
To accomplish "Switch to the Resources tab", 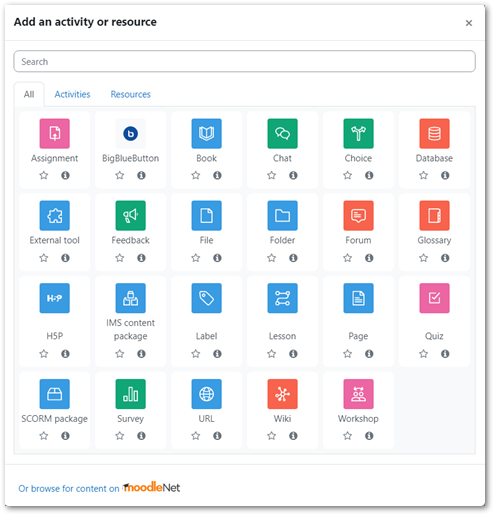I will [130, 94].
